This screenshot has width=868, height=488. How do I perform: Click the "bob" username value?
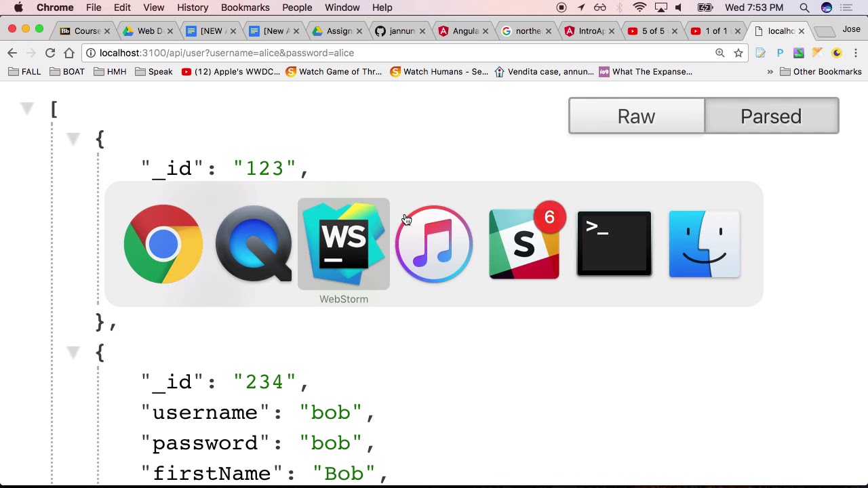(331, 413)
